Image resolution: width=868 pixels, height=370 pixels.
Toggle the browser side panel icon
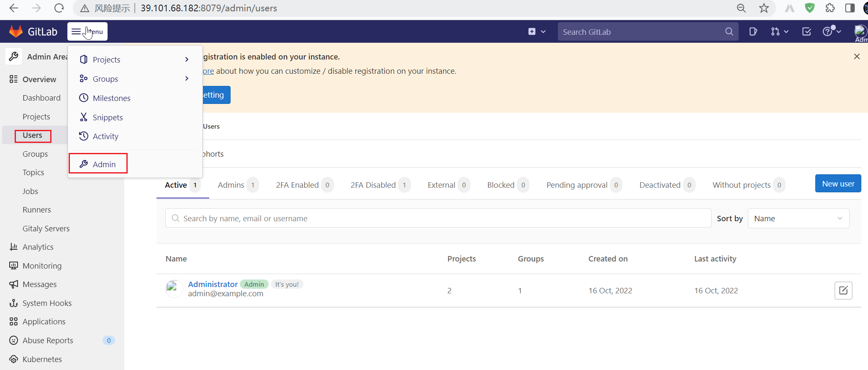click(x=850, y=8)
